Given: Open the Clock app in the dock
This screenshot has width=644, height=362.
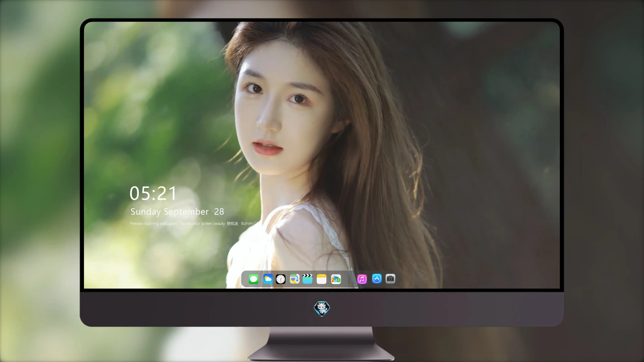Looking at the screenshot, I should (281, 279).
